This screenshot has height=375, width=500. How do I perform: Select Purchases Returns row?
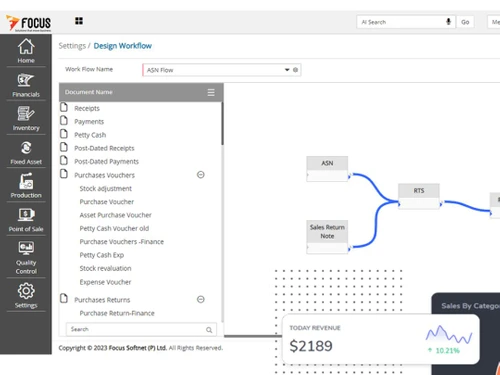coord(102,300)
